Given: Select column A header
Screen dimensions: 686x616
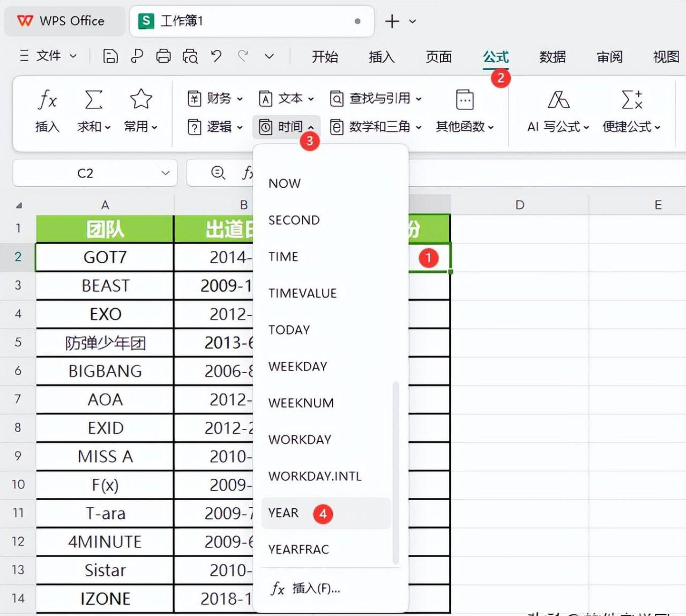Looking at the screenshot, I should (x=105, y=205).
